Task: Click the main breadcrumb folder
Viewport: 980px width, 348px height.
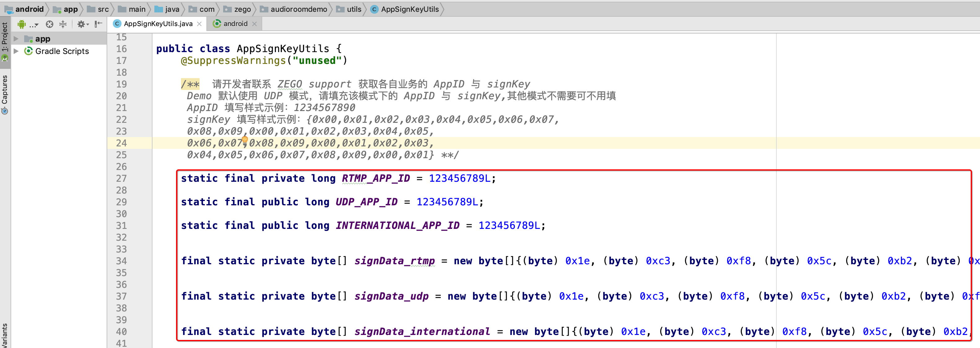Action: click(132, 9)
